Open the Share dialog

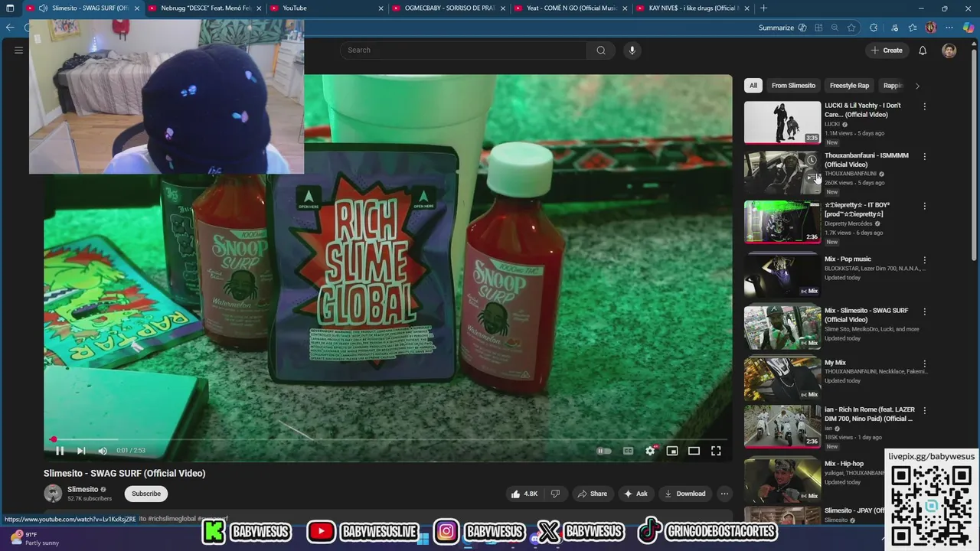click(592, 494)
